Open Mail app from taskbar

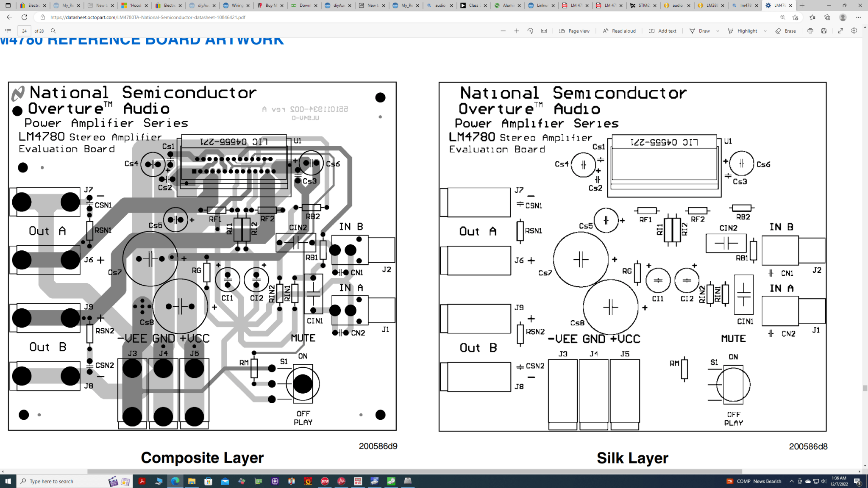[x=225, y=481]
